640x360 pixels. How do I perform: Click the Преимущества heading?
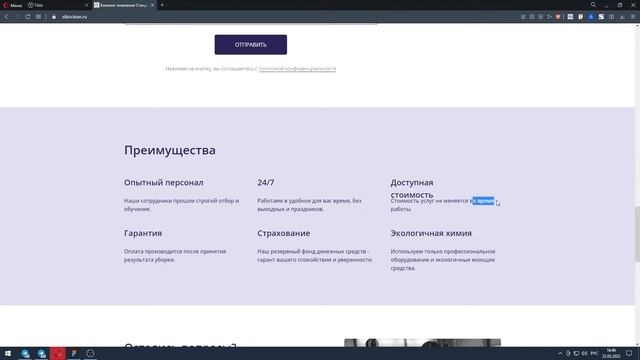tap(170, 150)
